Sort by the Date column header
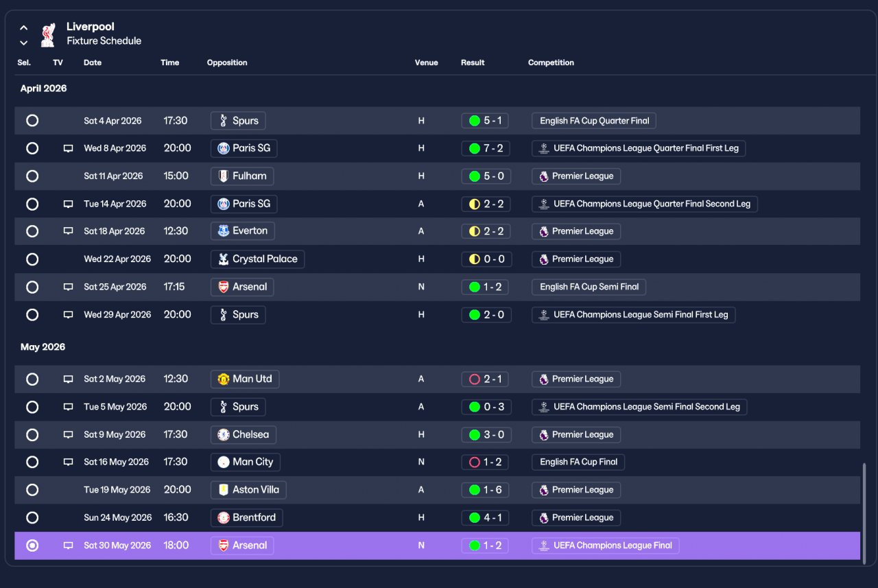Viewport: 878px width, 588px height. pos(93,62)
